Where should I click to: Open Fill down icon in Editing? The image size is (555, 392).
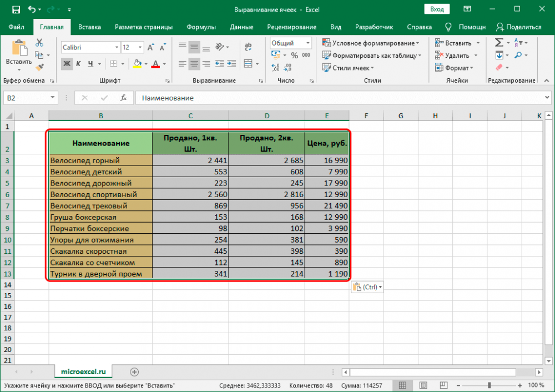click(x=499, y=55)
